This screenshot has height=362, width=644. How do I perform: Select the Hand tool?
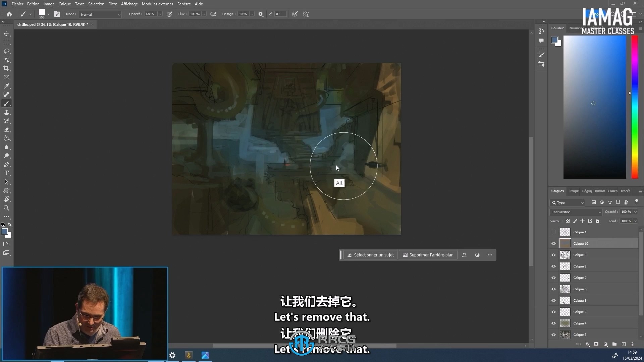coord(6,199)
